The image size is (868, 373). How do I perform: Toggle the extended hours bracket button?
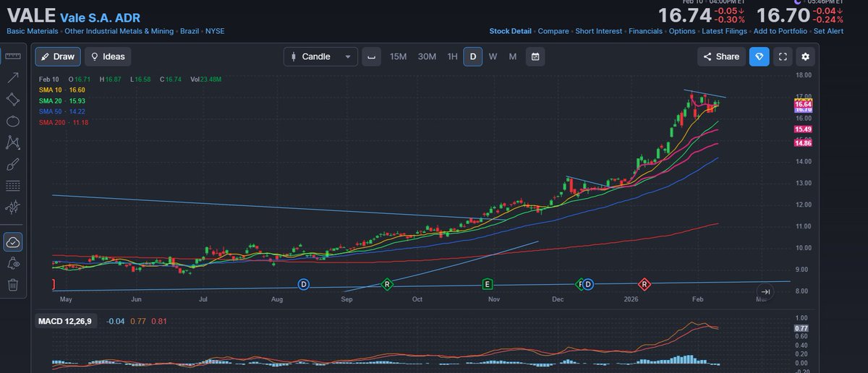[x=371, y=56]
